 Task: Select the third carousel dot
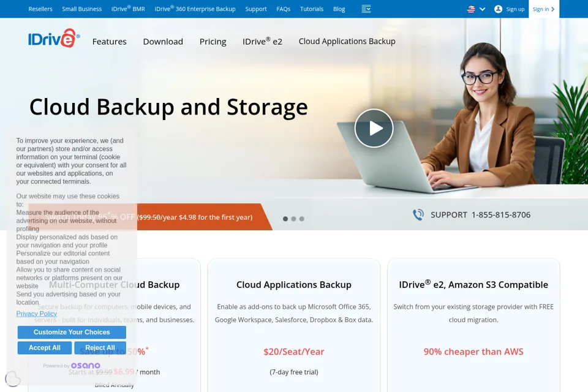coord(302,219)
